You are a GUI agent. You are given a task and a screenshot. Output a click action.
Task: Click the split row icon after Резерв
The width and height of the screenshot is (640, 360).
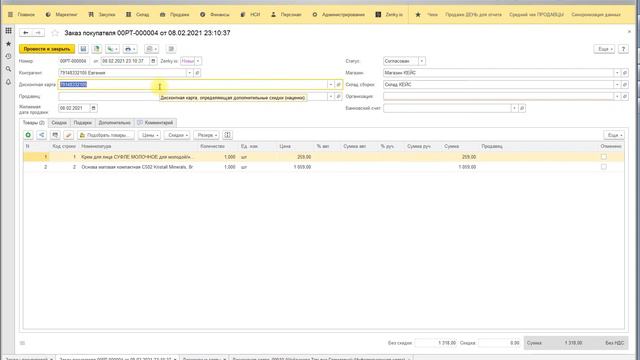[228, 135]
